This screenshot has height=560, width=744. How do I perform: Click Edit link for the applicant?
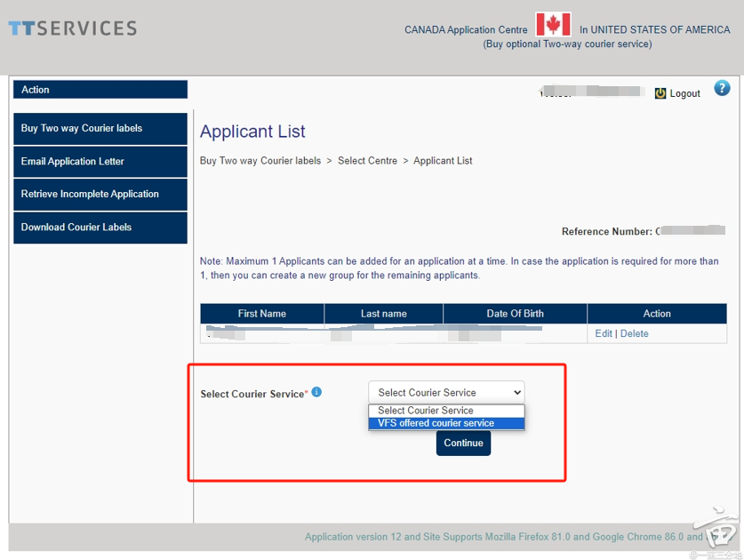pos(604,333)
